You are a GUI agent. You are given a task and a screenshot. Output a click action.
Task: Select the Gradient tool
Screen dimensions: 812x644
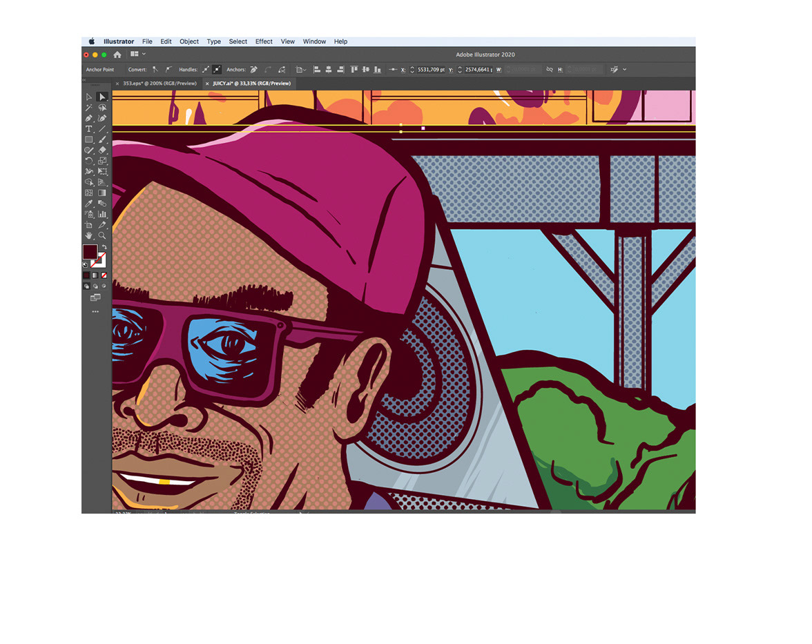(102, 193)
